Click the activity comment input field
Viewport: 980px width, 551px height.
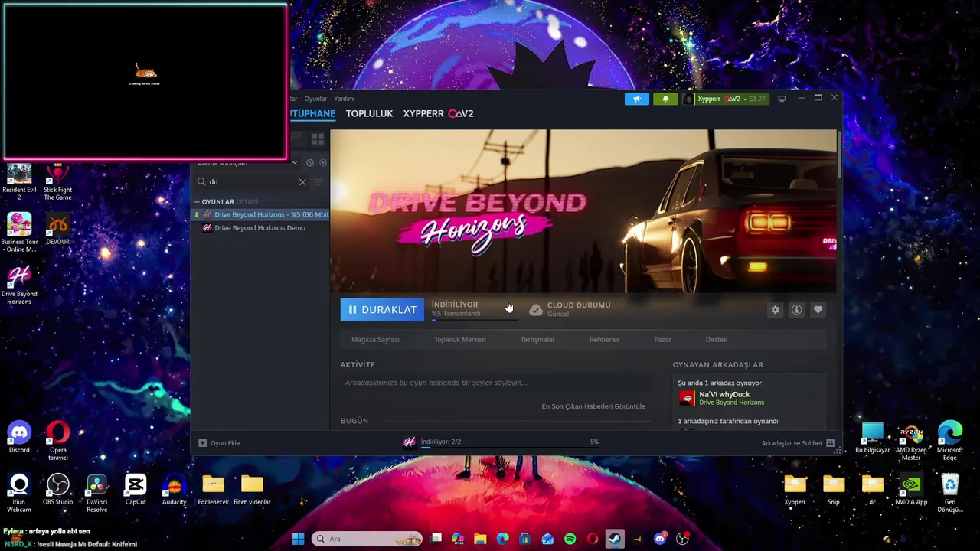[x=495, y=383]
